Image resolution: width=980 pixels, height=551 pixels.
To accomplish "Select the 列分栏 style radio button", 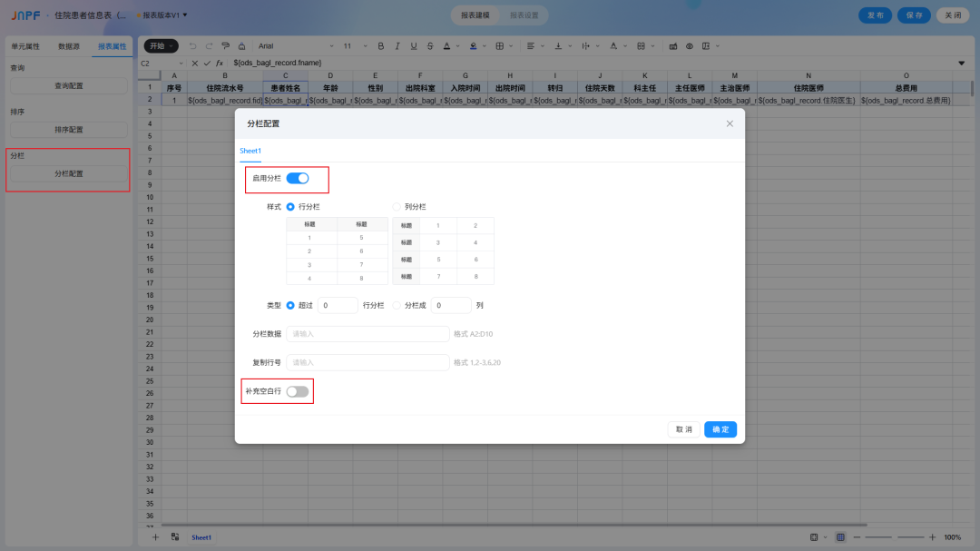I will coord(397,206).
